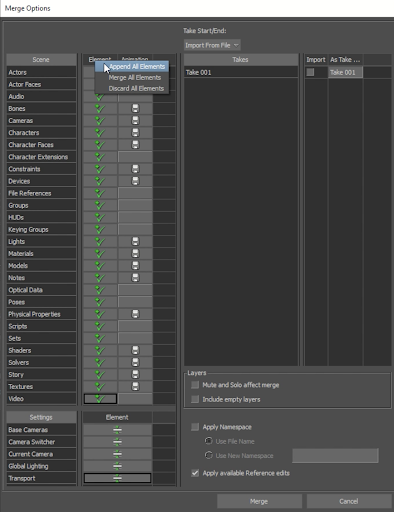Screen dimensions: 394x512
Task: Click the Import column header
Action: click(316, 60)
